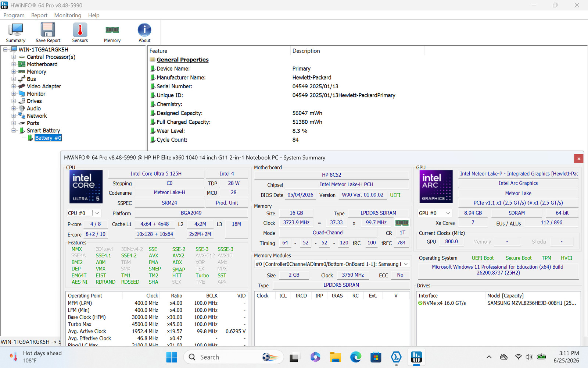Click the SAMSUNG MZVL8256HEJD drive model entry
The image size is (588, 368).
(531, 303)
